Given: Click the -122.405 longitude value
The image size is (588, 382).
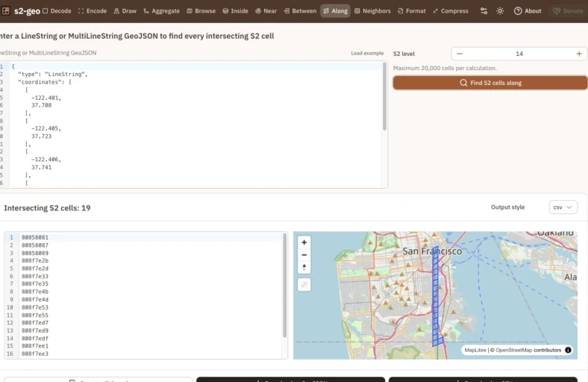Looking at the screenshot, I should click(46, 128).
